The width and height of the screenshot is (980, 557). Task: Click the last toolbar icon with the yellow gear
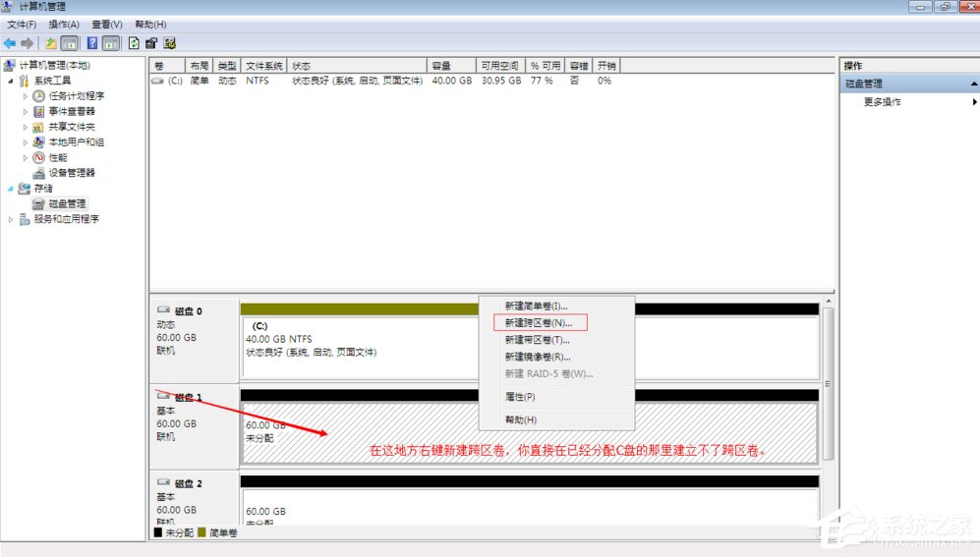pos(169,43)
